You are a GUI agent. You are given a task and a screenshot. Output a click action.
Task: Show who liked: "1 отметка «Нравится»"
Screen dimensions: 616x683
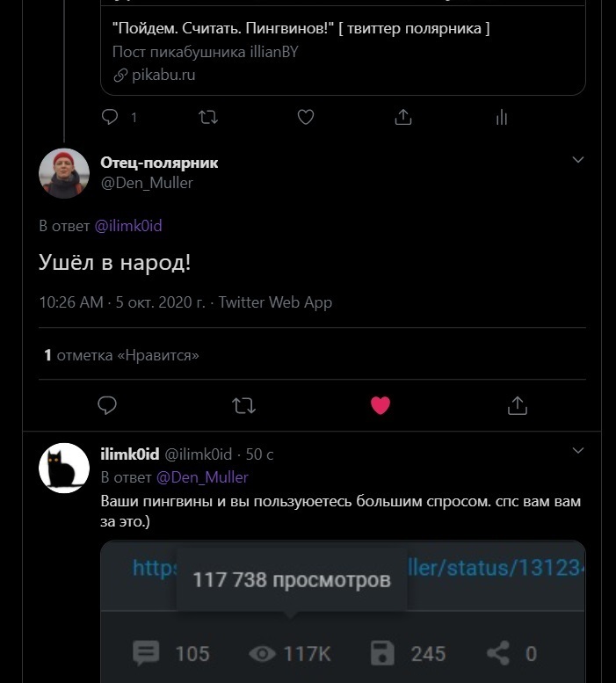[121, 355]
